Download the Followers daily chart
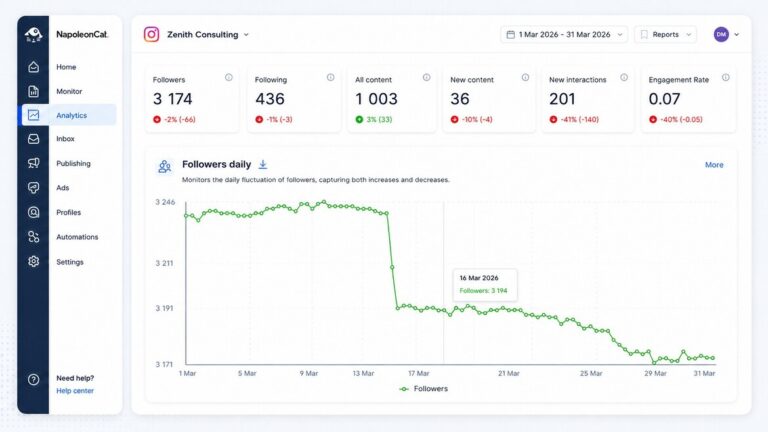768x432 pixels. tap(263, 165)
